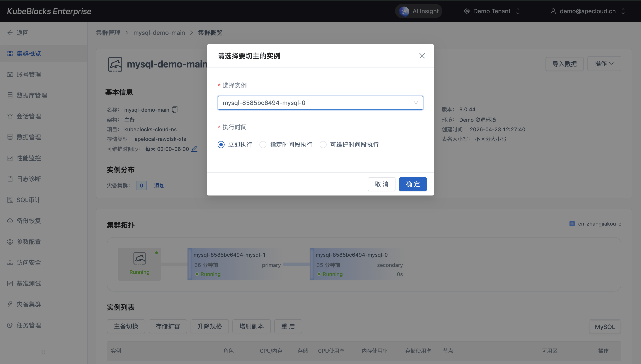
Task: Click the copy icon next to mysql-demo-main name
Action: click(x=174, y=110)
